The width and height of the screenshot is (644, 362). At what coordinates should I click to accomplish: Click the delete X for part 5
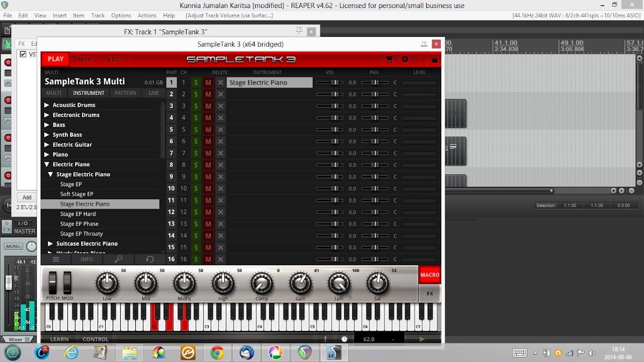220,130
